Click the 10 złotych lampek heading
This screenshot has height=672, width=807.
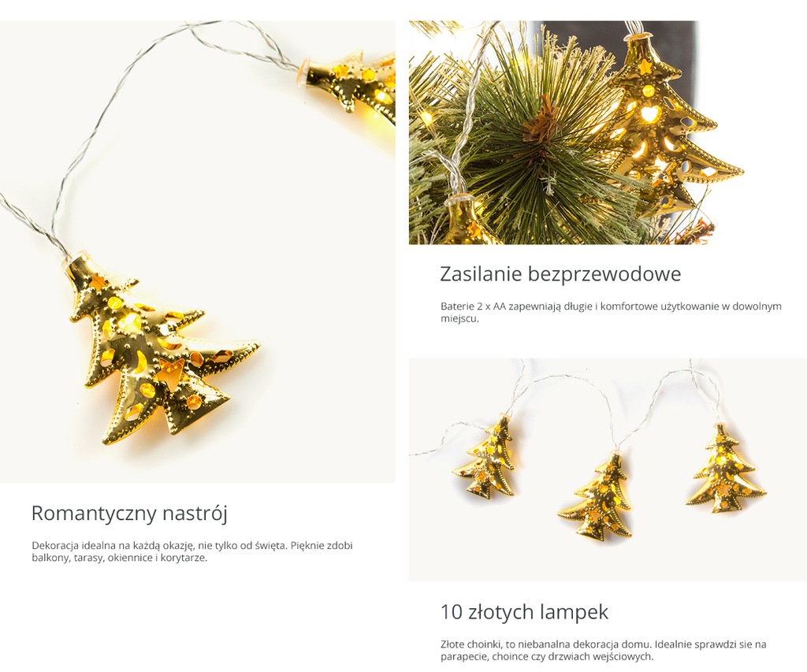click(524, 612)
